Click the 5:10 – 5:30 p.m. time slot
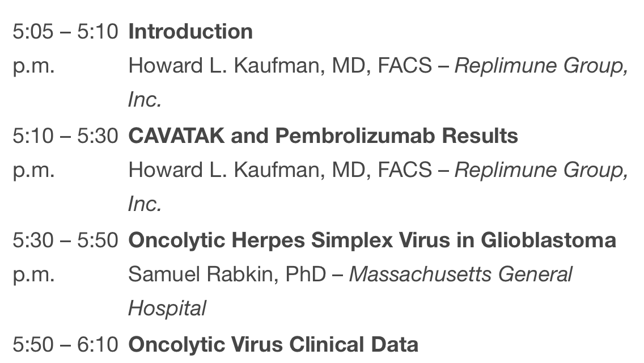Image resolution: width=644 pixels, height=363 pixels. 65,153
